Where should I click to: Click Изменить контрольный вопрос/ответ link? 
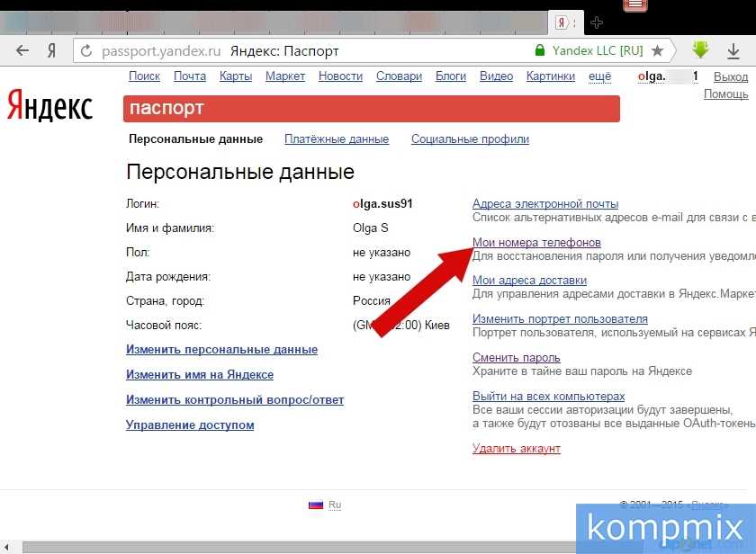click(x=235, y=400)
